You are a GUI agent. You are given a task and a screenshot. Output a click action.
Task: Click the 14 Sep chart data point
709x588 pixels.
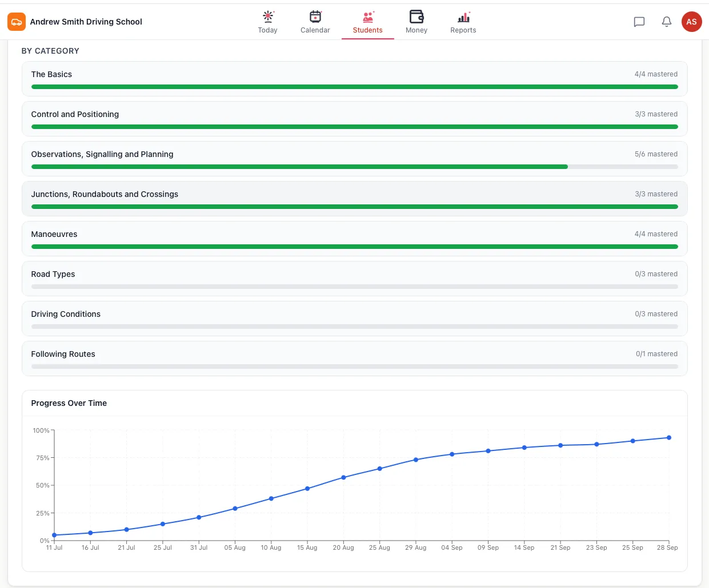coord(524,448)
